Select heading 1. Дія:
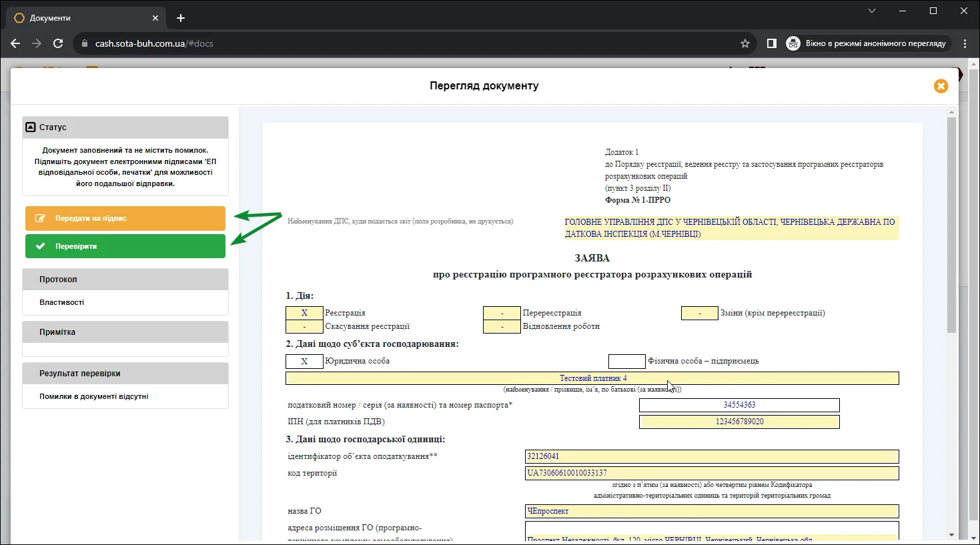This screenshot has width=980, height=545. [300, 296]
